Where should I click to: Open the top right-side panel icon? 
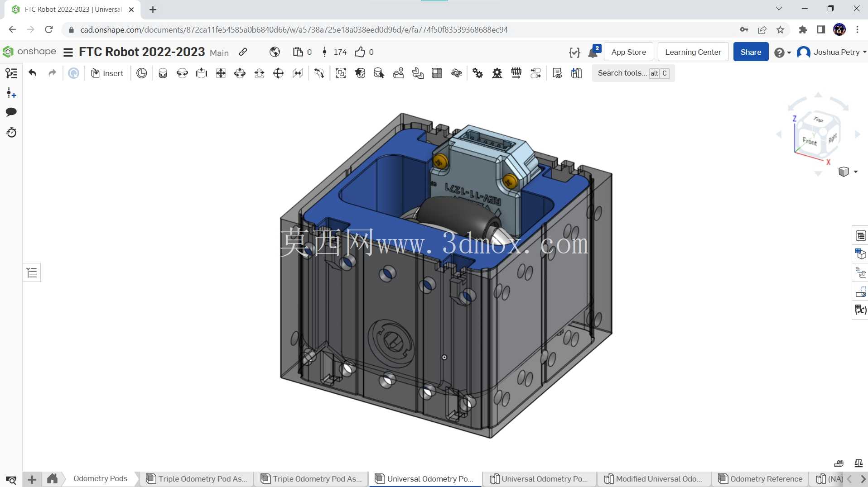coord(861,236)
